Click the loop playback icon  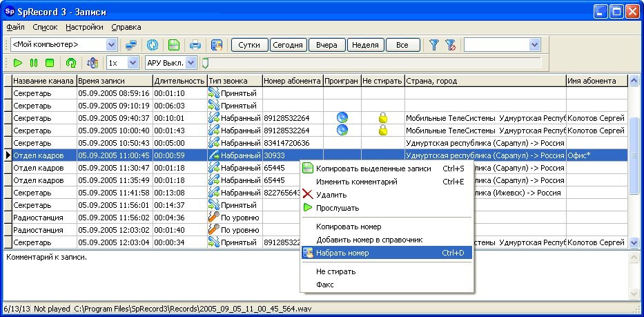click(71, 63)
